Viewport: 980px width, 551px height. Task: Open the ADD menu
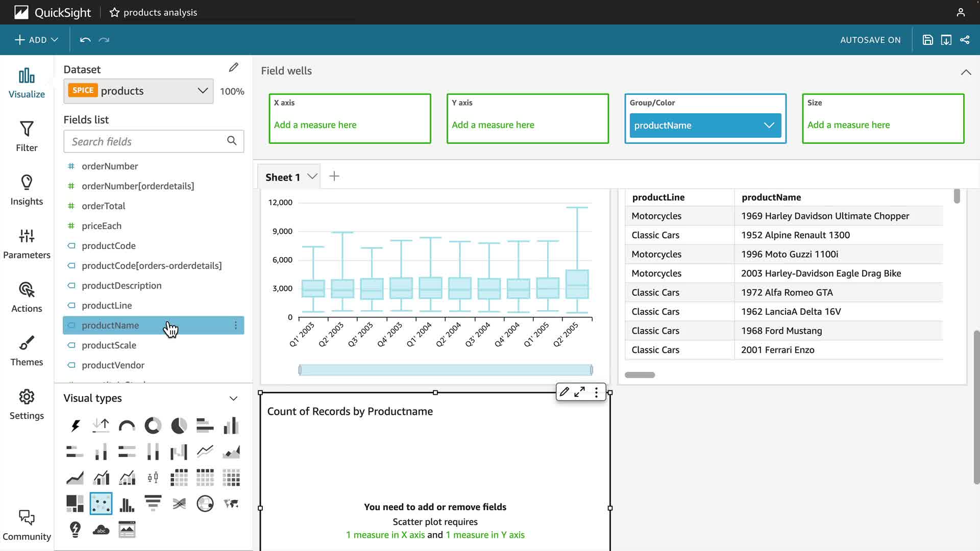point(36,40)
